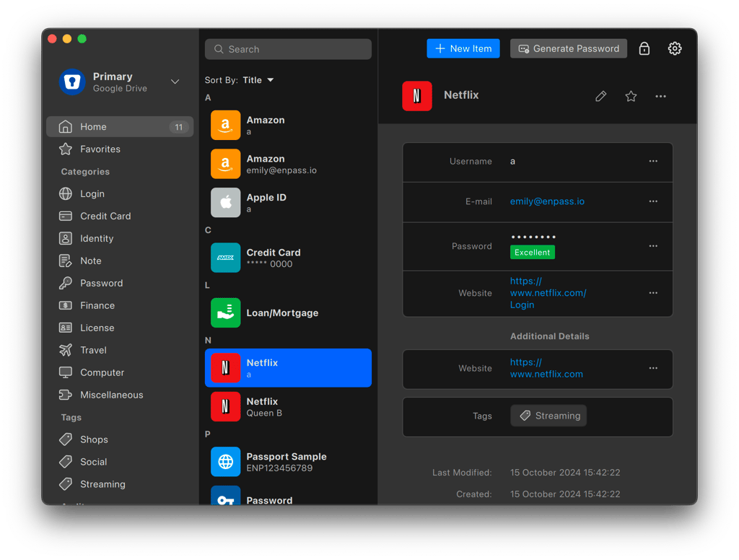Open settings gear icon

point(675,48)
